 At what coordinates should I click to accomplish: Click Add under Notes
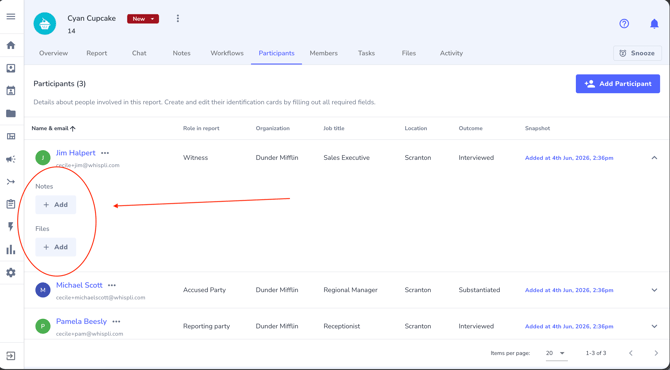pos(56,205)
